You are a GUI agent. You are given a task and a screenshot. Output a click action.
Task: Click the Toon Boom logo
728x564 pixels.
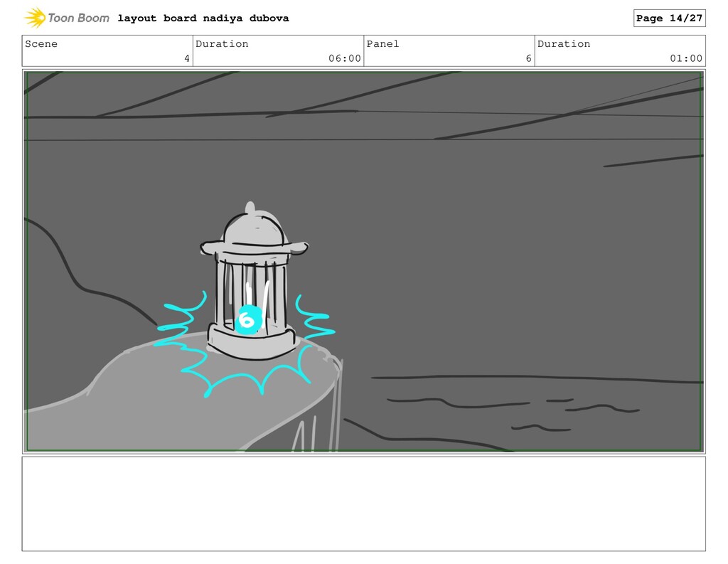(x=67, y=18)
